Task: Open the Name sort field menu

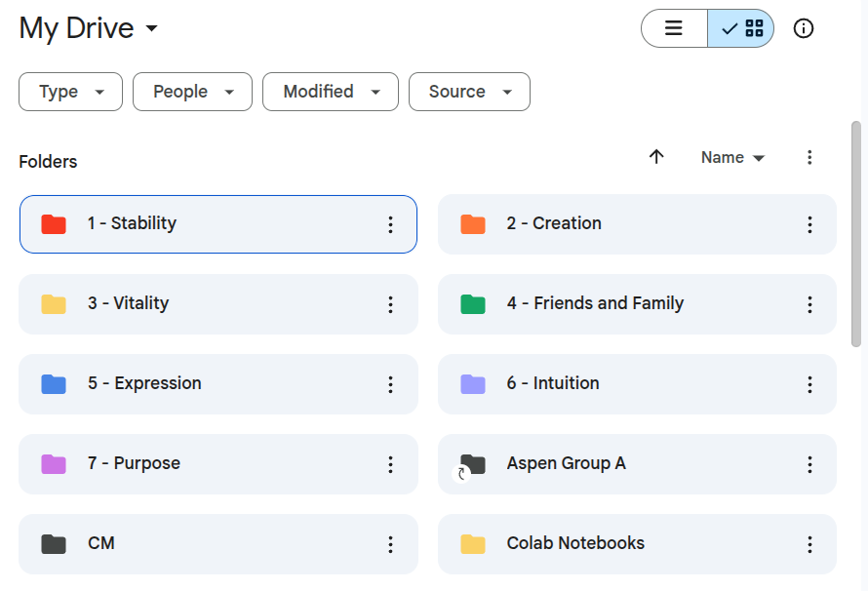Action: pos(732,157)
